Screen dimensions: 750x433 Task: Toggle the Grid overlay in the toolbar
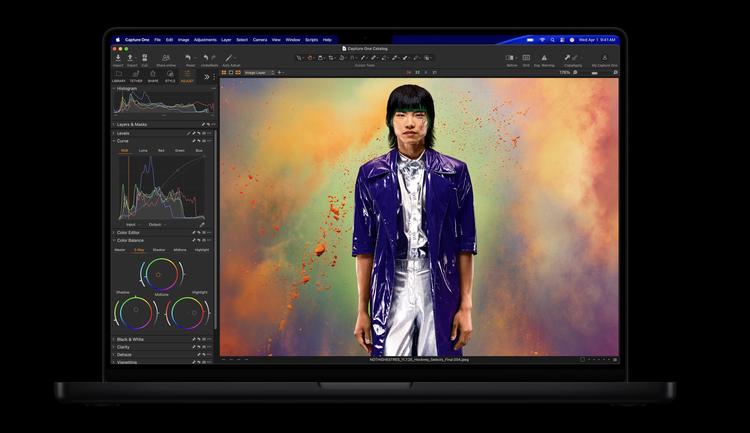click(x=527, y=58)
